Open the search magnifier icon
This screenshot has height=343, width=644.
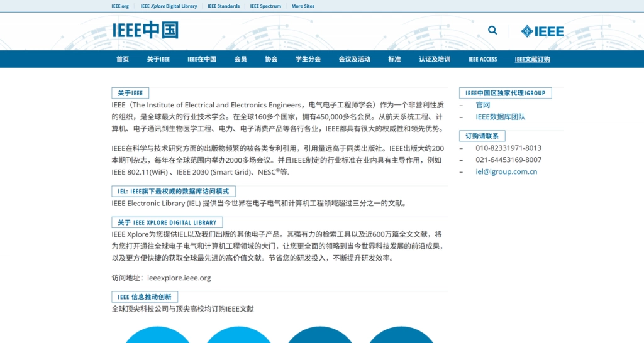coord(492,30)
